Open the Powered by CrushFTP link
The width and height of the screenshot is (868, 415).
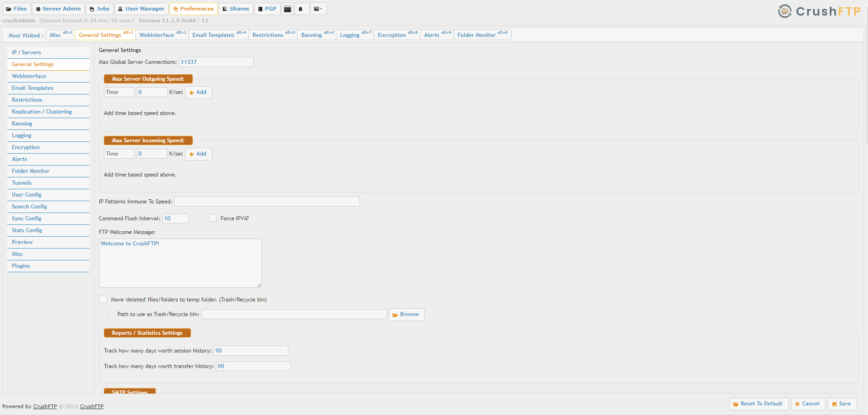click(45, 406)
